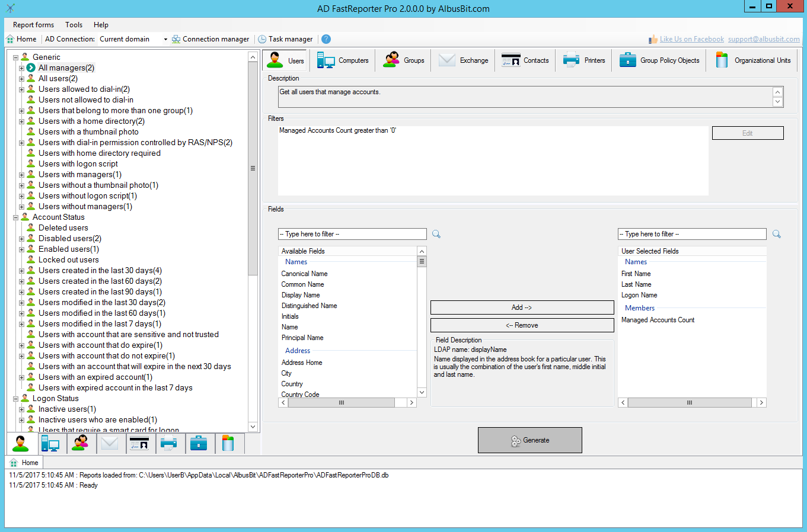This screenshot has width=807, height=532.
Task: Collapse the Account Status category
Action: tap(16, 217)
